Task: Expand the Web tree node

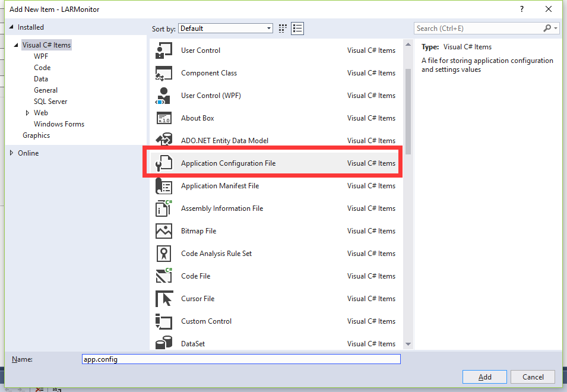Action: coord(28,112)
